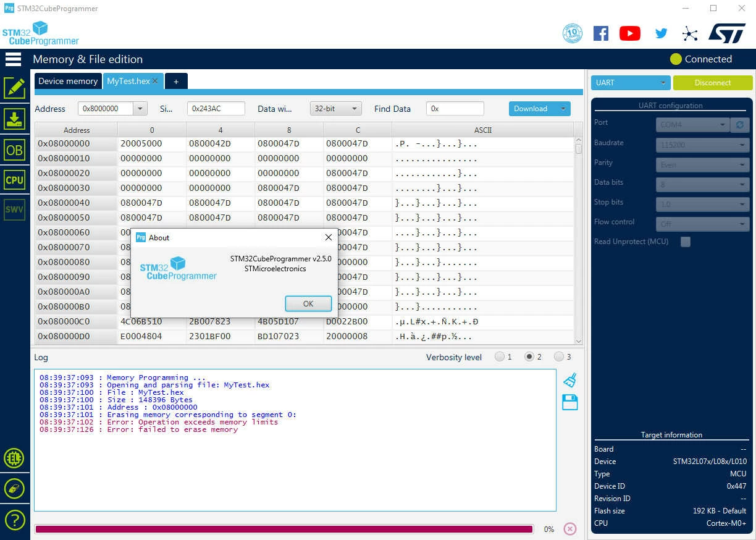The width and height of the screenshot is (756, 540).
Task: Open External Loaders EL icon
Action: tap(14, 458)
